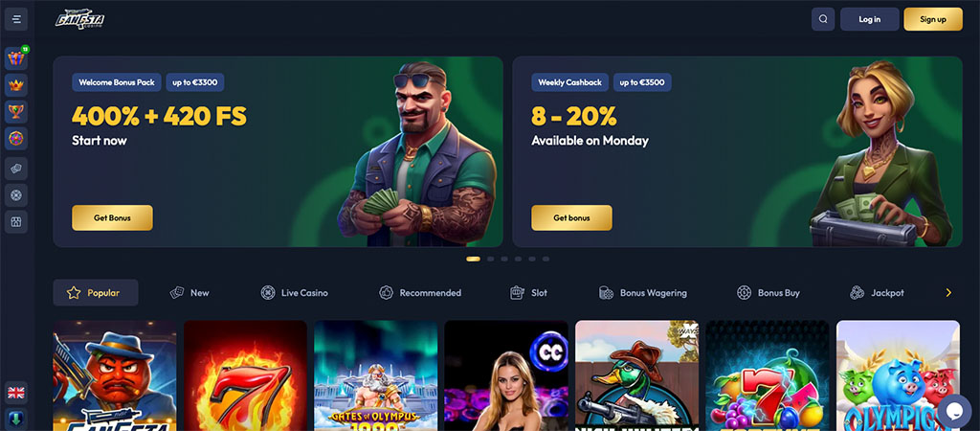Image resolution: width=980 pixels, height=431 pixels.
Task: Open the hamburger menu in the sidebar
Action: tap(16, 19)
